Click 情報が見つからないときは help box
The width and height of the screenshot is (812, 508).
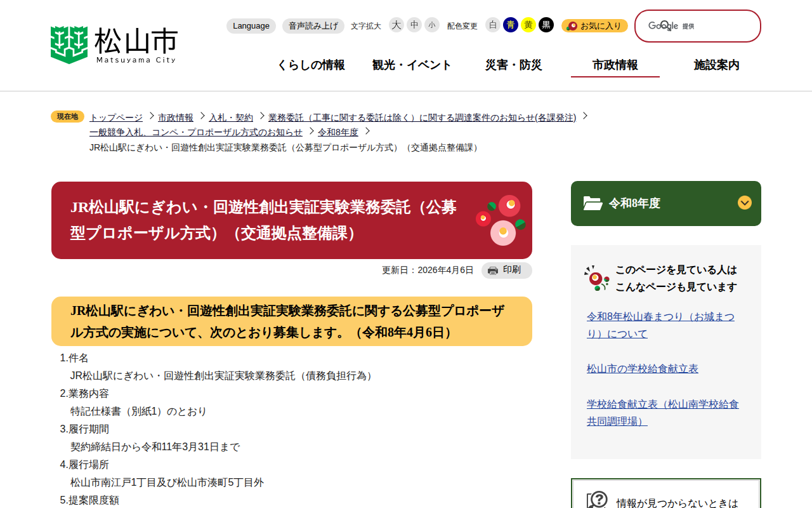tap(666, 494)
